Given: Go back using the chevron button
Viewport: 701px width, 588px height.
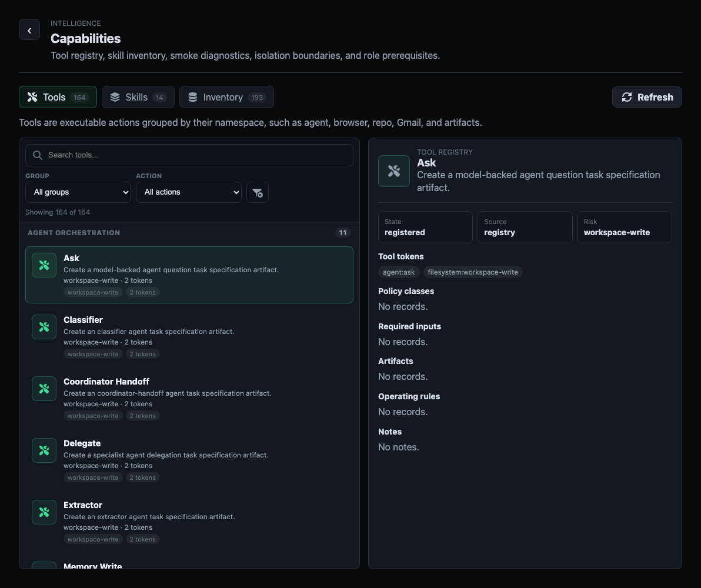Looking at the screenshot, I should coord(29,29).
